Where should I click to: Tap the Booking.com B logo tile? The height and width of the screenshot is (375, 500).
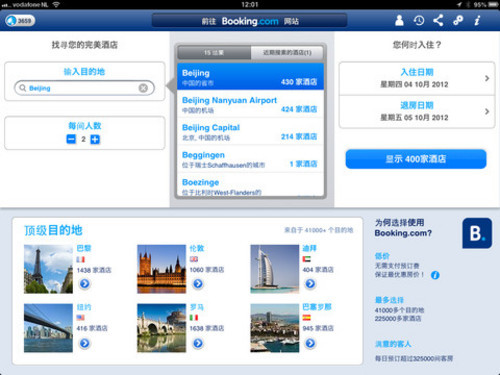(x=477, y=233)
